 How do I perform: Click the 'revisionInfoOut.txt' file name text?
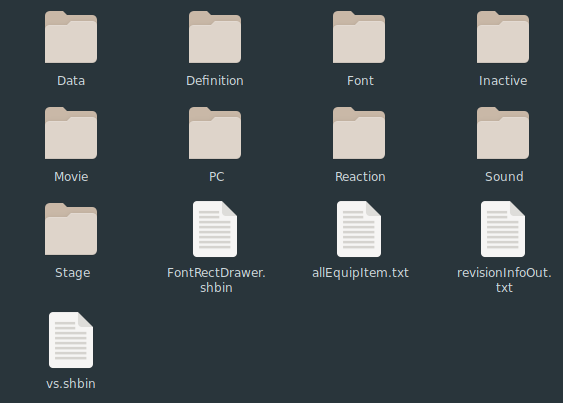click(x=504, y=280)
